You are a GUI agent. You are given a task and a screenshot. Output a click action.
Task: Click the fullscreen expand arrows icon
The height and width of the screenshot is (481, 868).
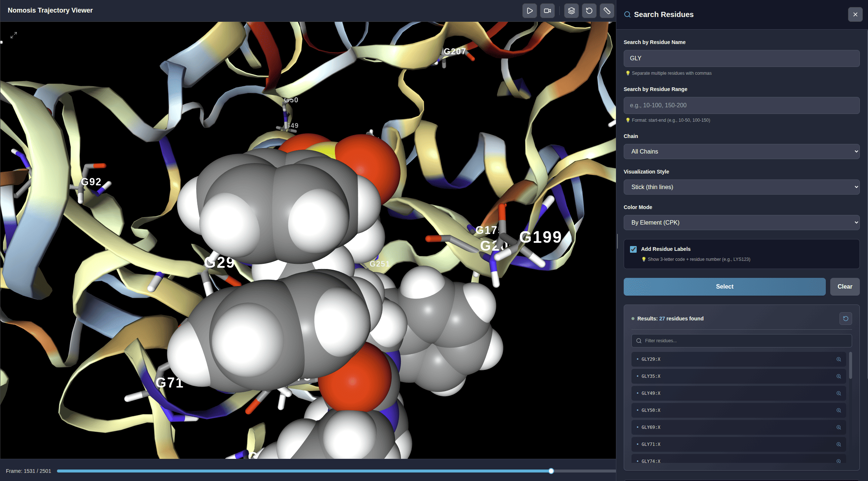point(14,35)
